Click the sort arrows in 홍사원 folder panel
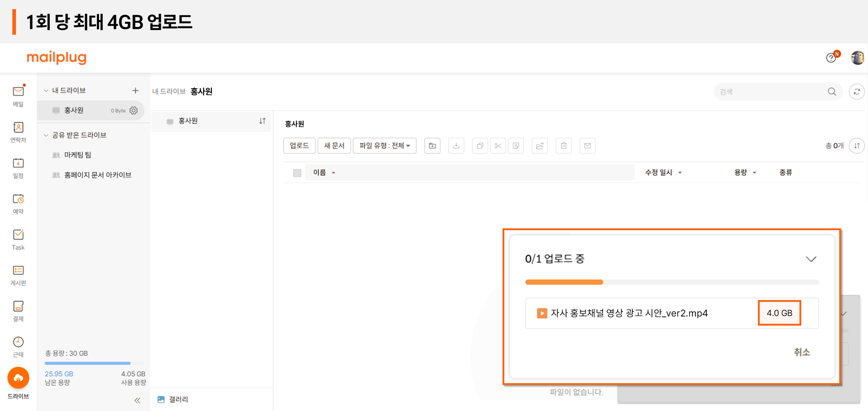This screenshot has width=868, height=411. pyautogui.click(x=262, y=121)
